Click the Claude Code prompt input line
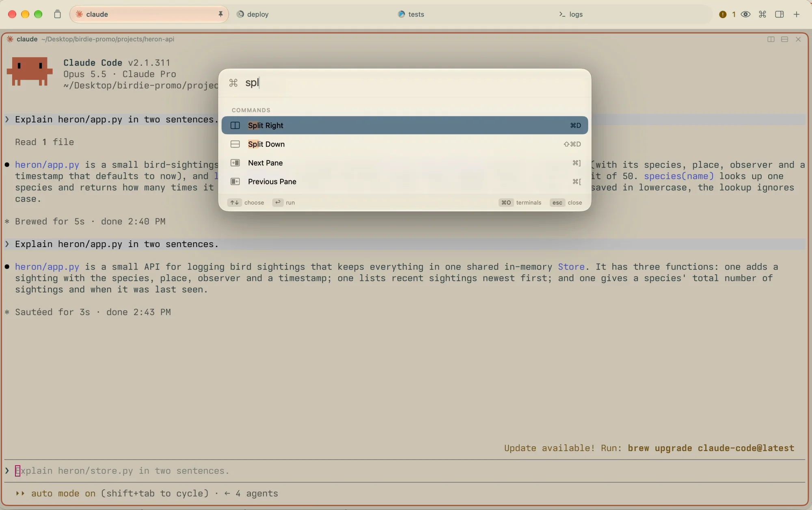Screen dimensions: 812x510 coord(404,471)
